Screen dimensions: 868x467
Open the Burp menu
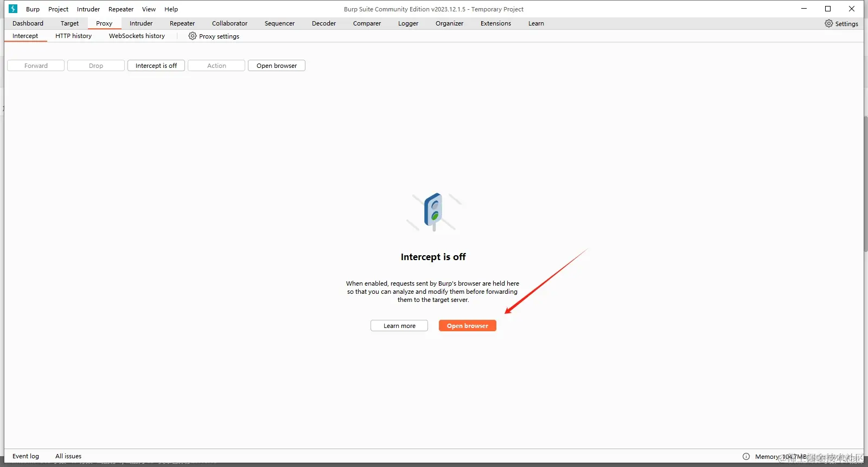(33, 9)
